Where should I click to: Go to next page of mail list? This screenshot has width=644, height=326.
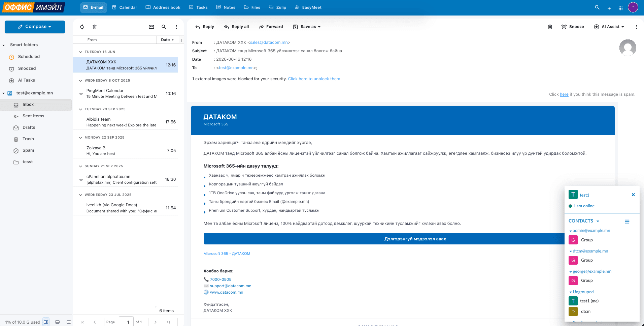pos(156,322)
